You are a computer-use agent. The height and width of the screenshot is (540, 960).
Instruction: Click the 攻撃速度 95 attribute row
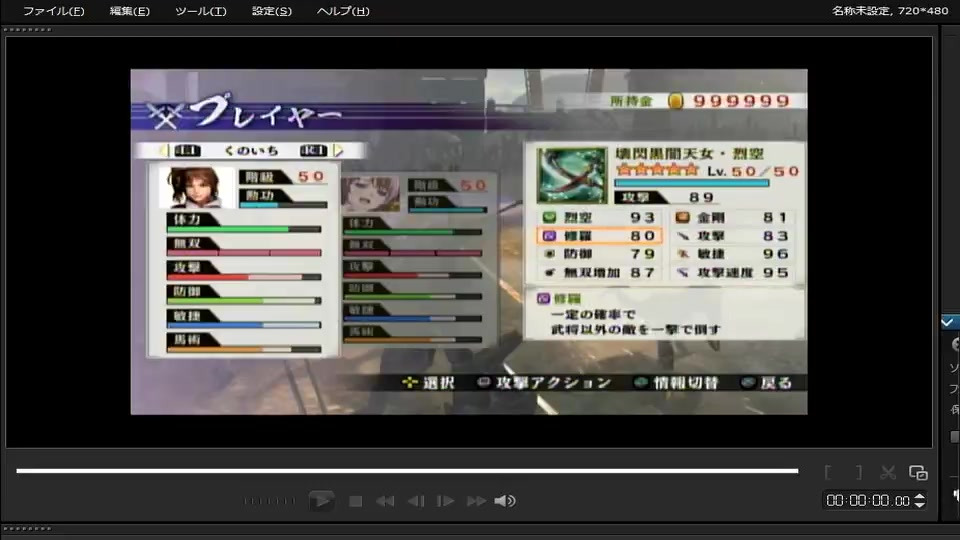pos(732,272)
